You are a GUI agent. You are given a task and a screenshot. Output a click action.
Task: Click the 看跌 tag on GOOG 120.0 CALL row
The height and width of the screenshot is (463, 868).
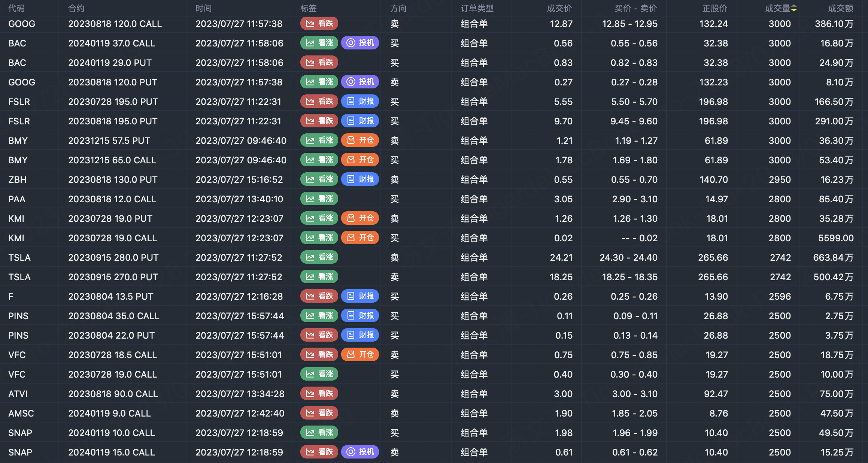point(319,24)
